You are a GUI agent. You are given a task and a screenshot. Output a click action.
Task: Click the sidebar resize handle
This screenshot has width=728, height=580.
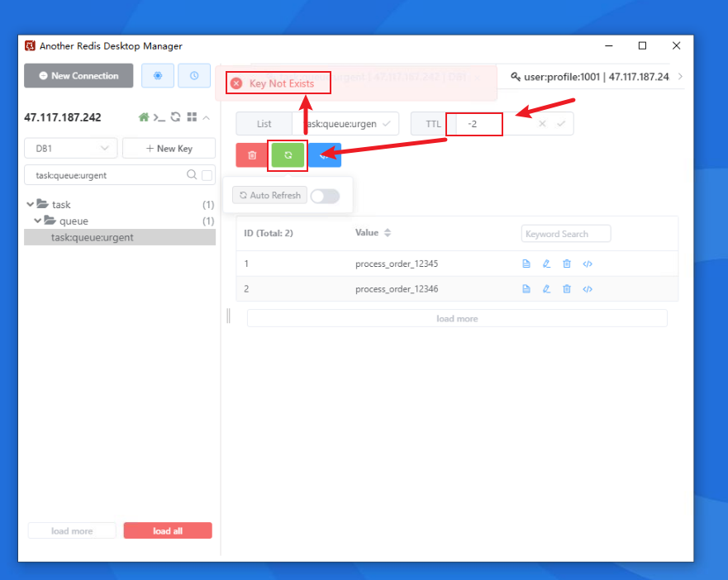pyautogui.click(x=228, y=316)
